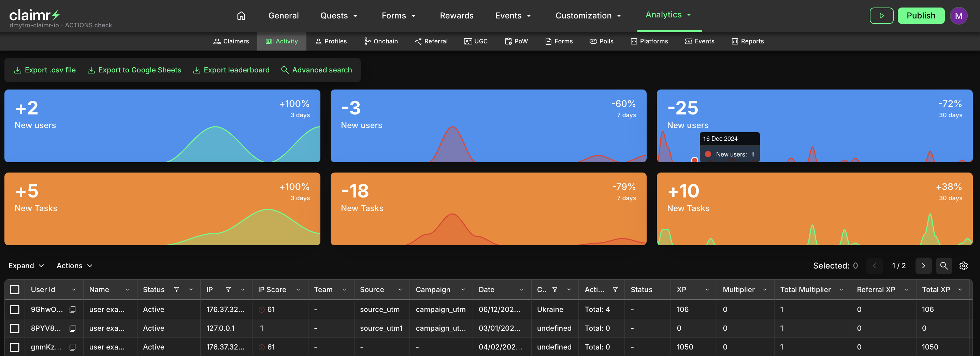Open Campaign column chevron

tap(463, 289)
